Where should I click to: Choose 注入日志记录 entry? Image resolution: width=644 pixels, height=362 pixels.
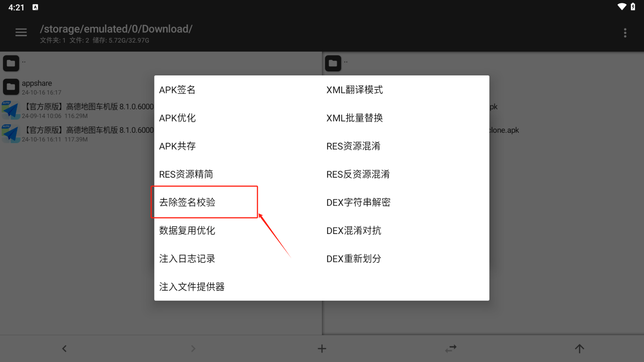pyautogui.click(x=187, y=259)
